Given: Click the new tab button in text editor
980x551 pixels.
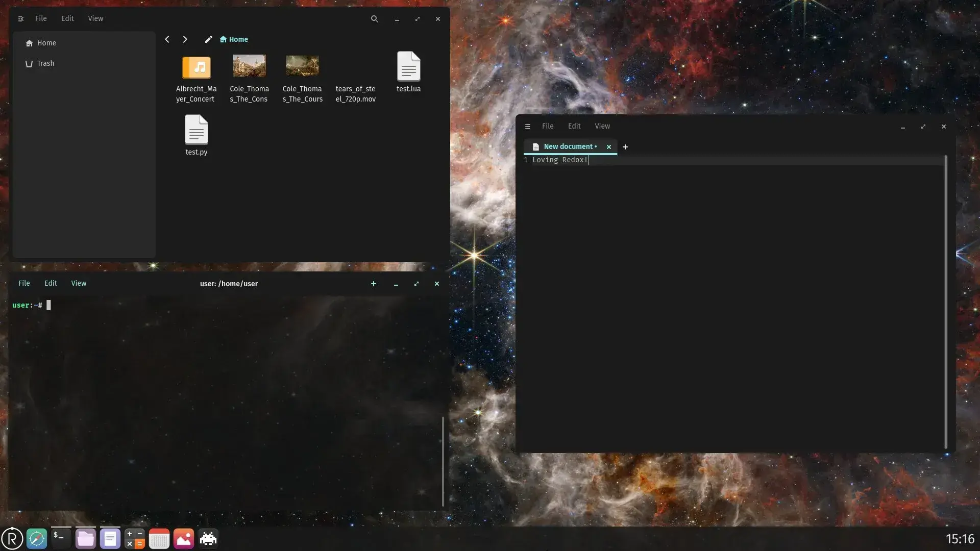Looking at the screenshot, I should point(624,146).
